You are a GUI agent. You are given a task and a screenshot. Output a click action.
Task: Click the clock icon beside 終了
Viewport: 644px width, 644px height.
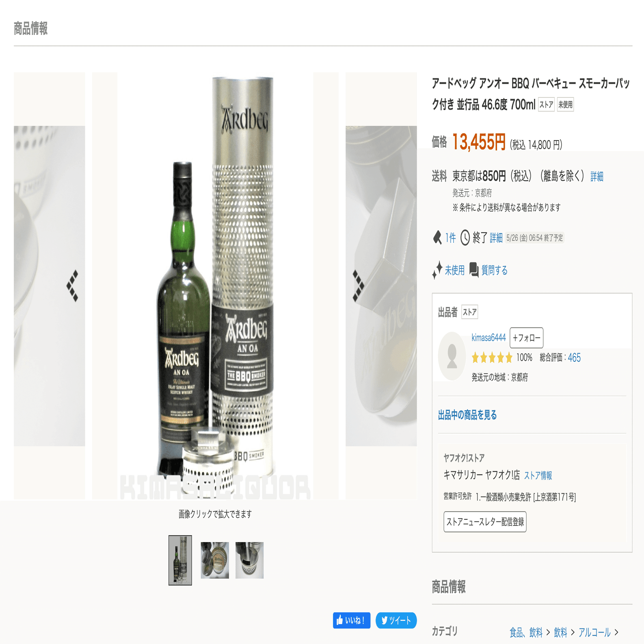[465, 238]
